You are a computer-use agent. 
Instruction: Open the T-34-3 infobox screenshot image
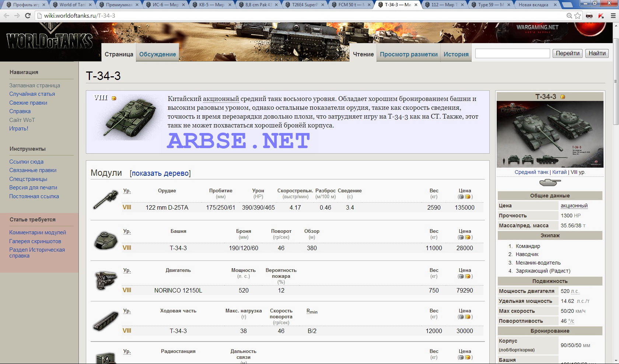pyautogui.click(x=550, y=134)
